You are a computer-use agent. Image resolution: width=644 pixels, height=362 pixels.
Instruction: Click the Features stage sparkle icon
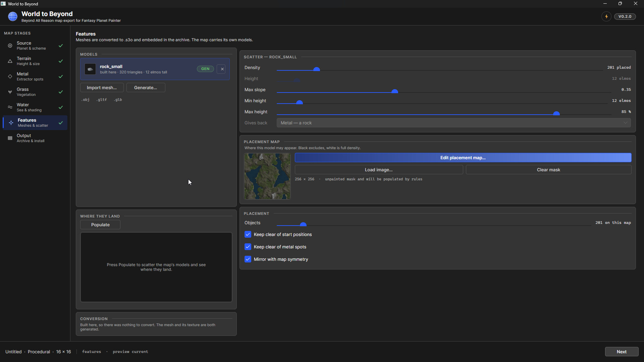point(11,123)
